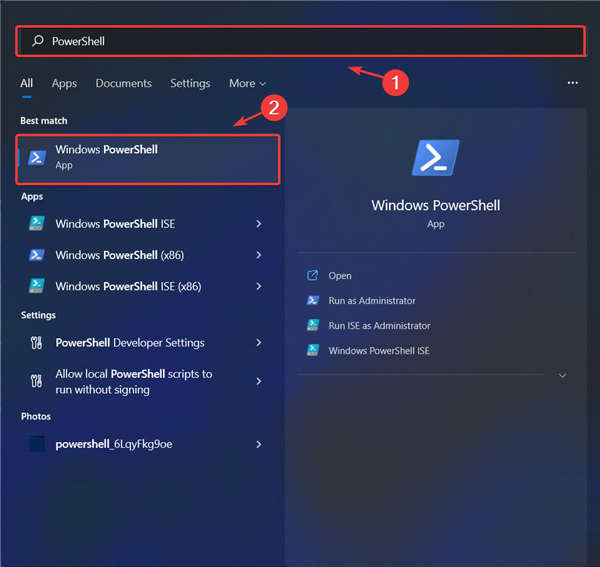Switch to the Settings tab
Image resolution: width=600 pixels, height=567 pixels.
click(190, 83)
